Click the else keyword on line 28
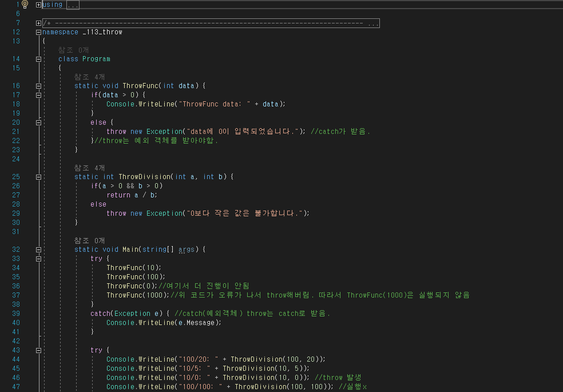 (x=98, y=204)
